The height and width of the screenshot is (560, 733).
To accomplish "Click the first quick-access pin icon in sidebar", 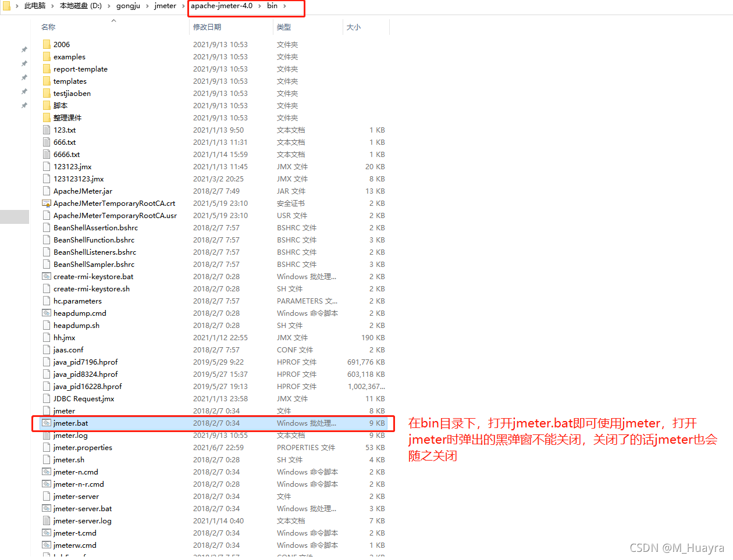I will [24, 49].
